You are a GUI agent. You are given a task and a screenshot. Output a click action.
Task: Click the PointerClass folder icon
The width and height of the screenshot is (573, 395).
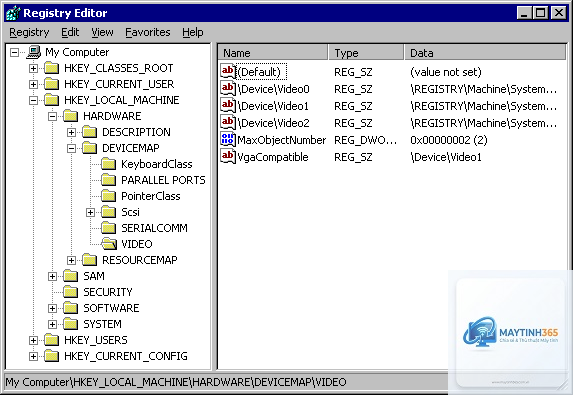click(x=109, y=196)
